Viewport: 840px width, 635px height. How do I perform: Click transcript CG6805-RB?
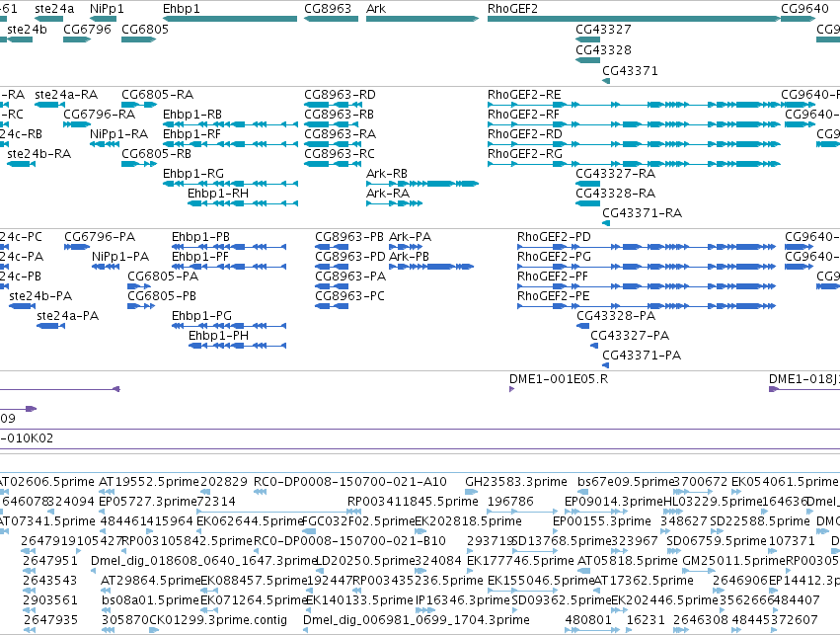(x=139, y=164)
